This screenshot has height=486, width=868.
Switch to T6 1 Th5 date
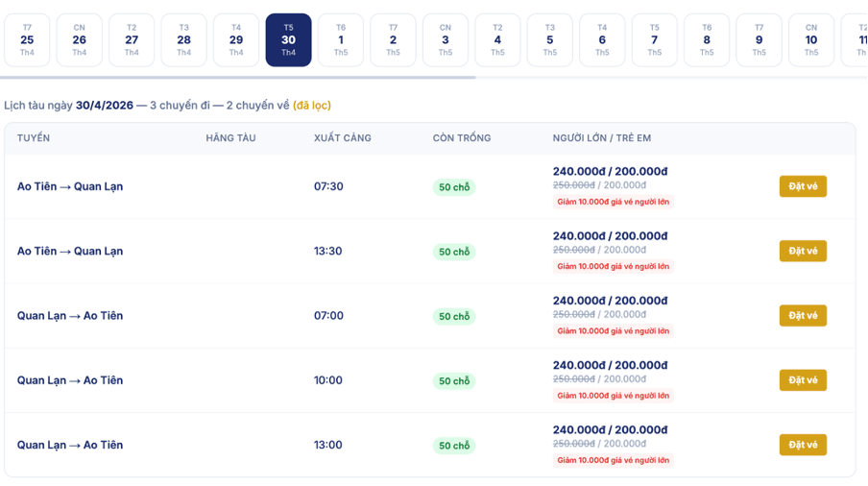click(341, 39)
